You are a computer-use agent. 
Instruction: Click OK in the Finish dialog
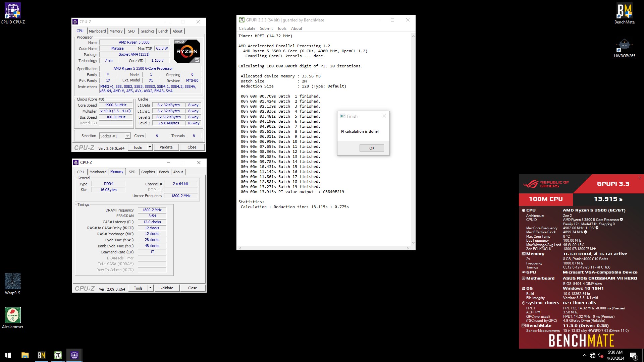(x=372, y=148)
